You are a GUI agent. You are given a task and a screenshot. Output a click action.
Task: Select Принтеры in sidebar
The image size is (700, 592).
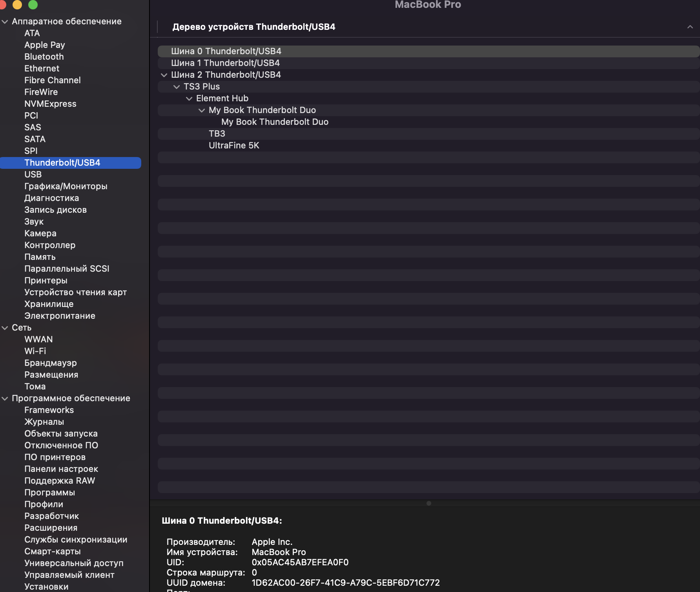click(x=46, y=281)
